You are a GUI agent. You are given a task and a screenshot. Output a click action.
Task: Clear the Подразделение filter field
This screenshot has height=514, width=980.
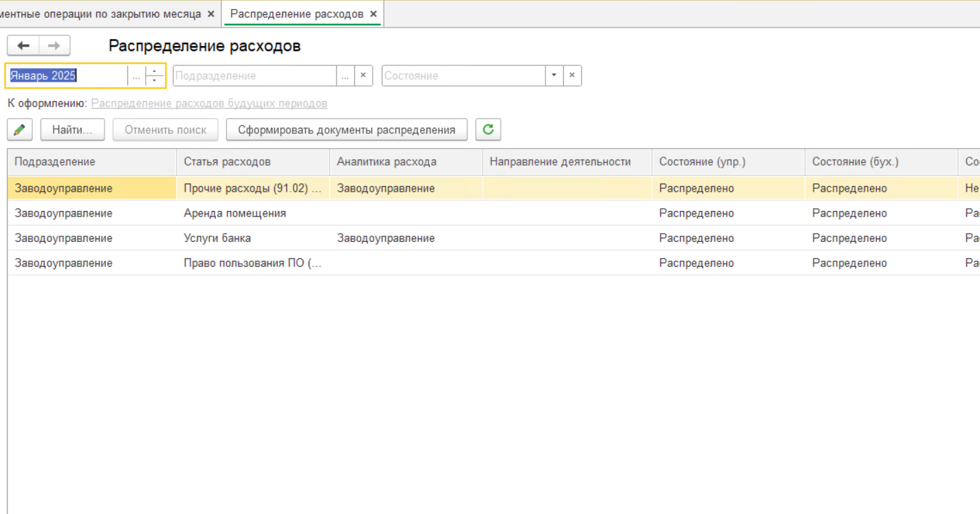tap(363, 76)
